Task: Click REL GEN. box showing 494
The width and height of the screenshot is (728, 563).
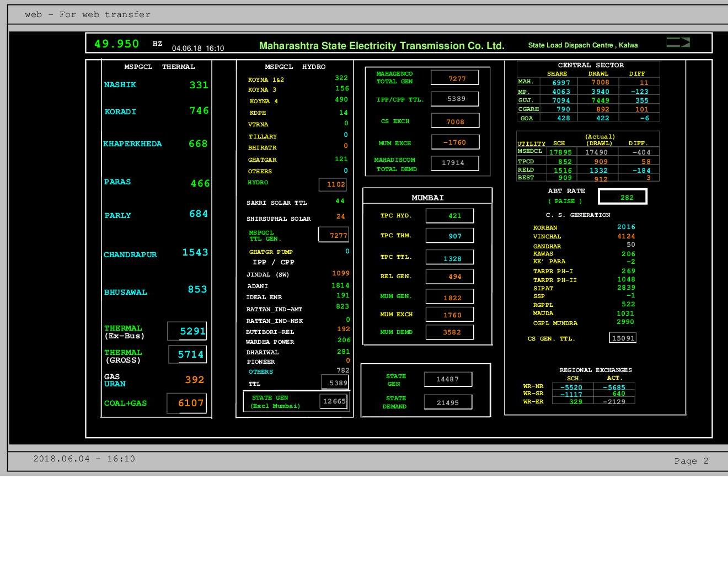Action: click(450, 276)
